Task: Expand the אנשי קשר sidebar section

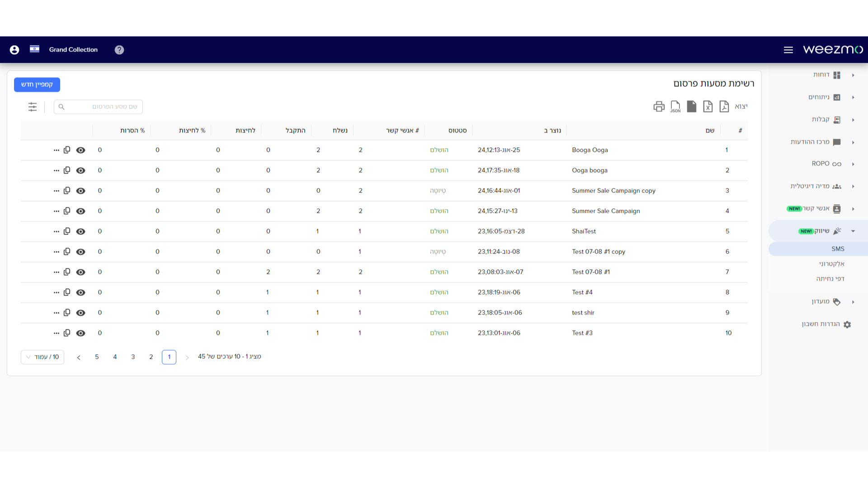Action: pos(853,209)
